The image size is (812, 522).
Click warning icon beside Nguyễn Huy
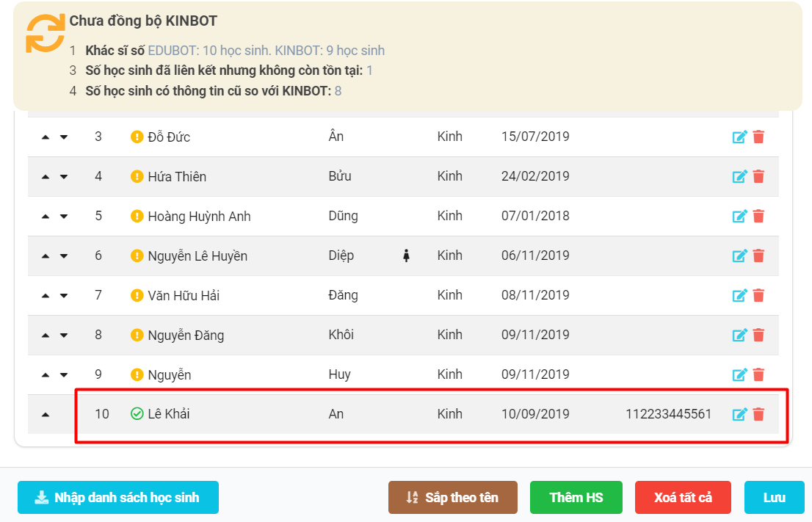(137, 375)
